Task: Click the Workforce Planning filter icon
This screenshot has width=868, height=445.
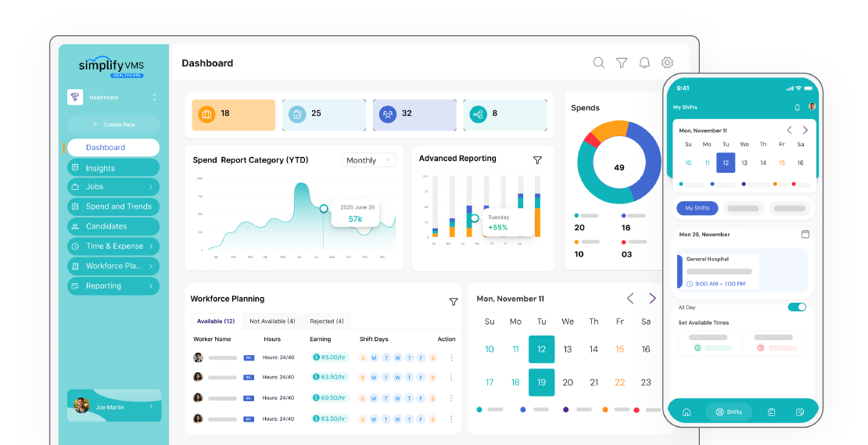Action: [x=454, y=302]
